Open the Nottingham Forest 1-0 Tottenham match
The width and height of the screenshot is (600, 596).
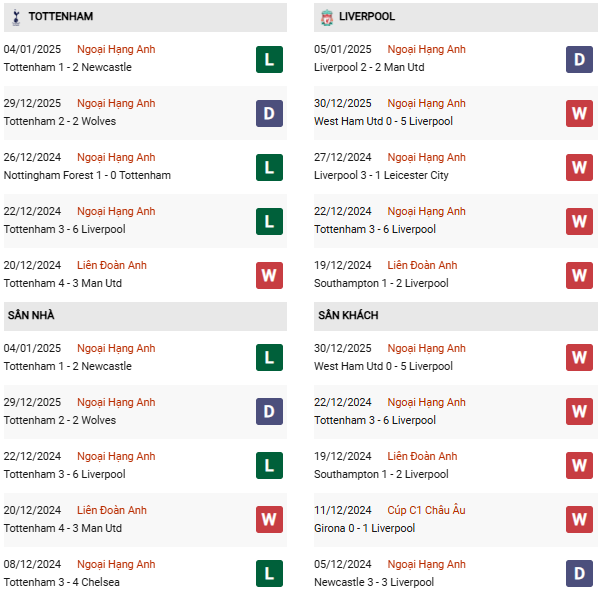click(x=87, y=175)
